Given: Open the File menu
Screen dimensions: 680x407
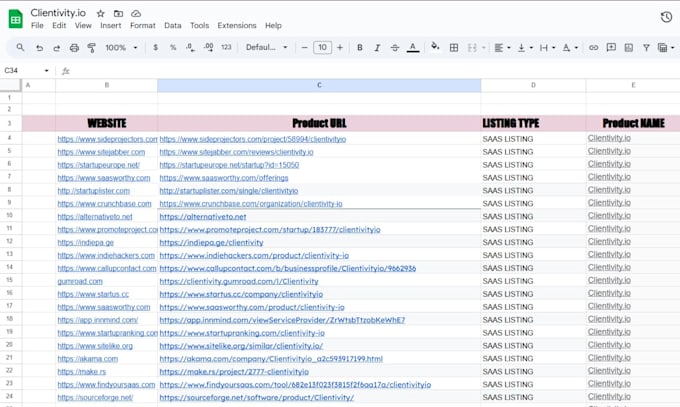Looking at the screenshot, I should tap(37, 26).
